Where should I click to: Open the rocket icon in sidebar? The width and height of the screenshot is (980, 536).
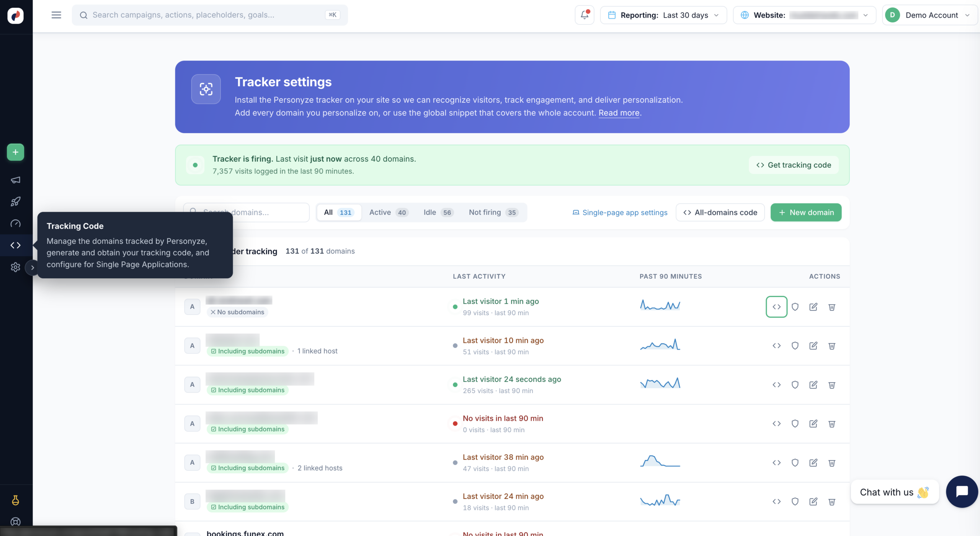[x=15, y=201]
